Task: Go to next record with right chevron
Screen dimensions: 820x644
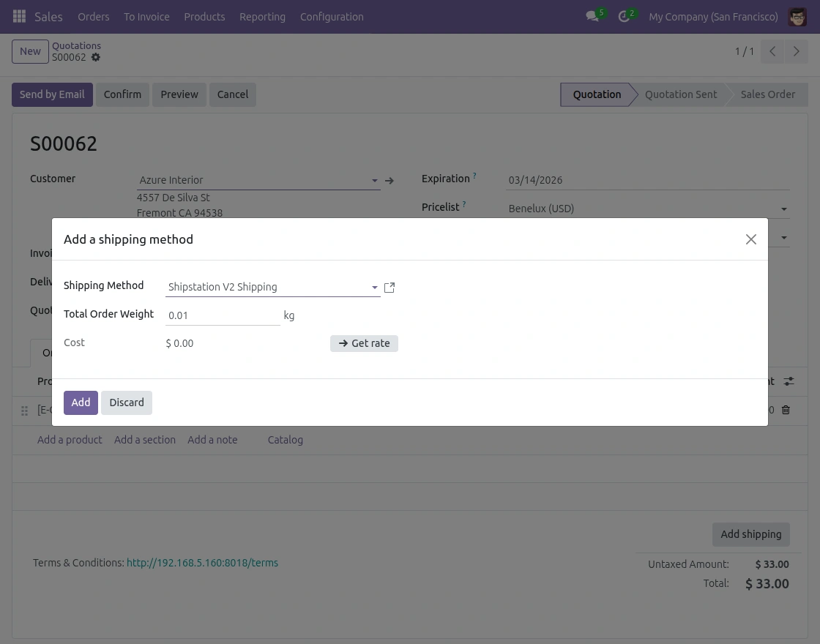Action: point(797,51)
